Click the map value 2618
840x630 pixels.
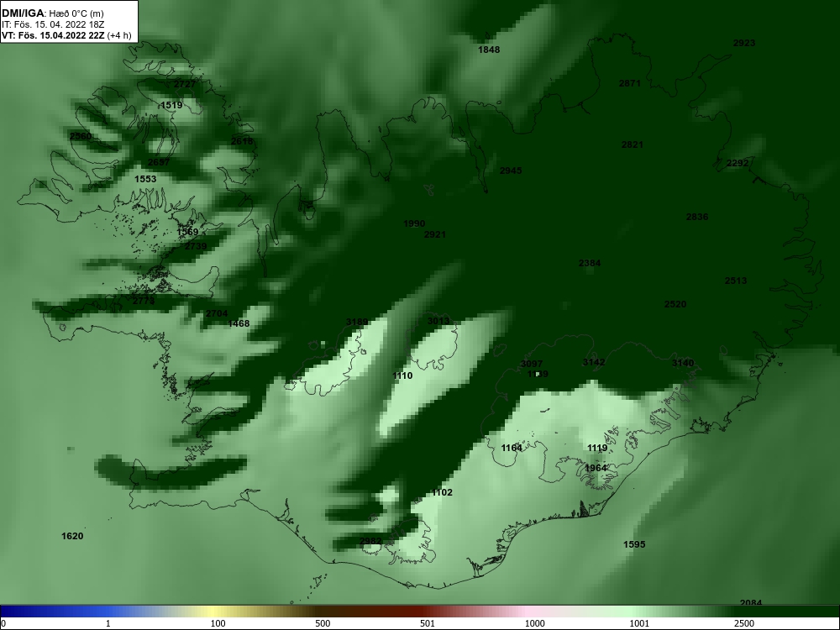tap(242, 141)
